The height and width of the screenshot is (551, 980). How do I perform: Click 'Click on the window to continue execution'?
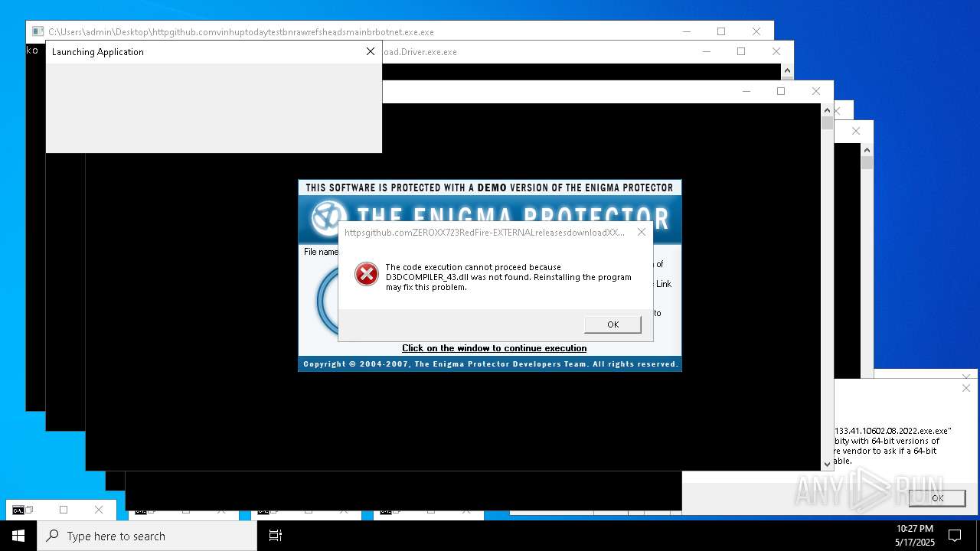click(495, 348)
